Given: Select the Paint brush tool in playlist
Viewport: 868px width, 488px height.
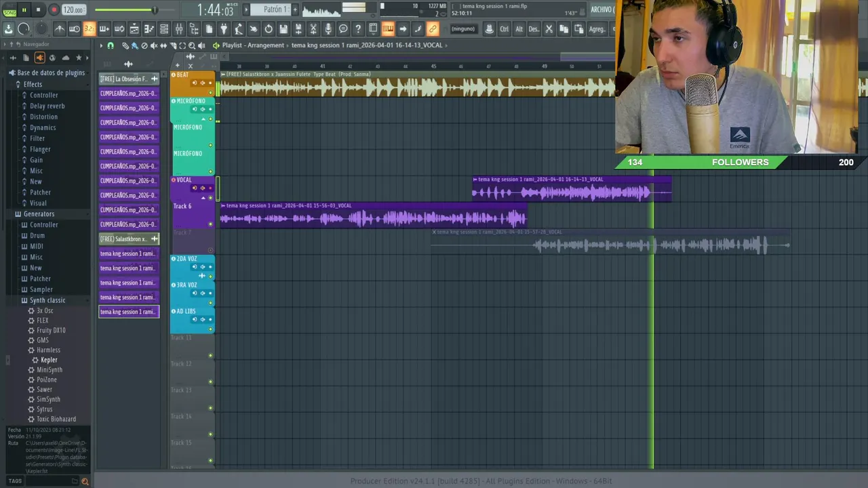Looking at the screenshot, I should click(135, 45).
